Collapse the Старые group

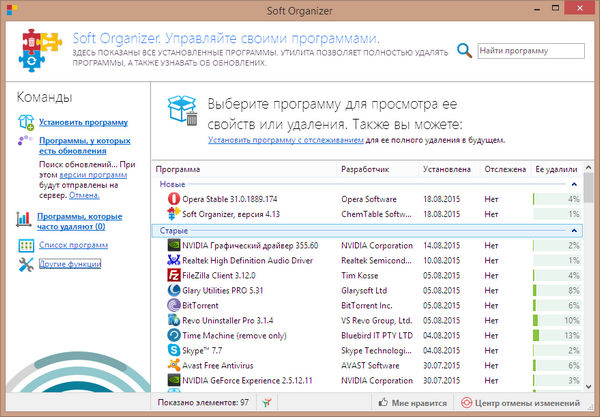pos(574,230)
